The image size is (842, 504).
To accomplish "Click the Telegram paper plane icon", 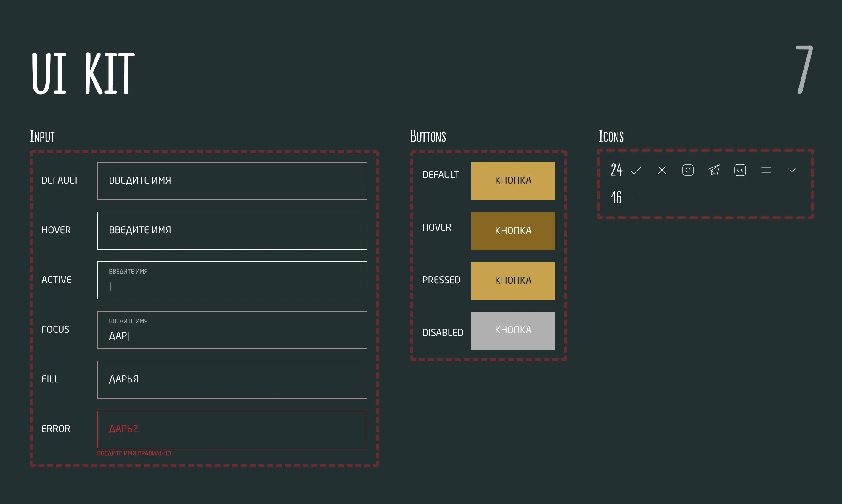I will [714, 170].
